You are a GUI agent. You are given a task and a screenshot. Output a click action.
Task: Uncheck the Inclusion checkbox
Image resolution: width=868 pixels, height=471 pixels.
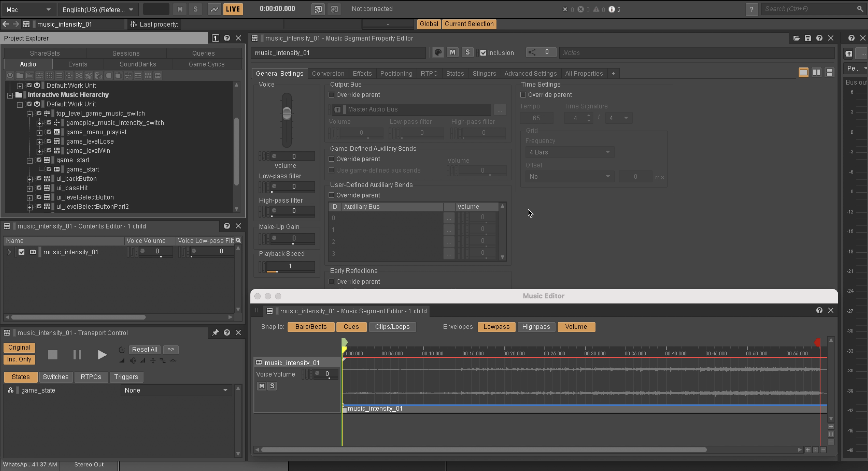483,53
